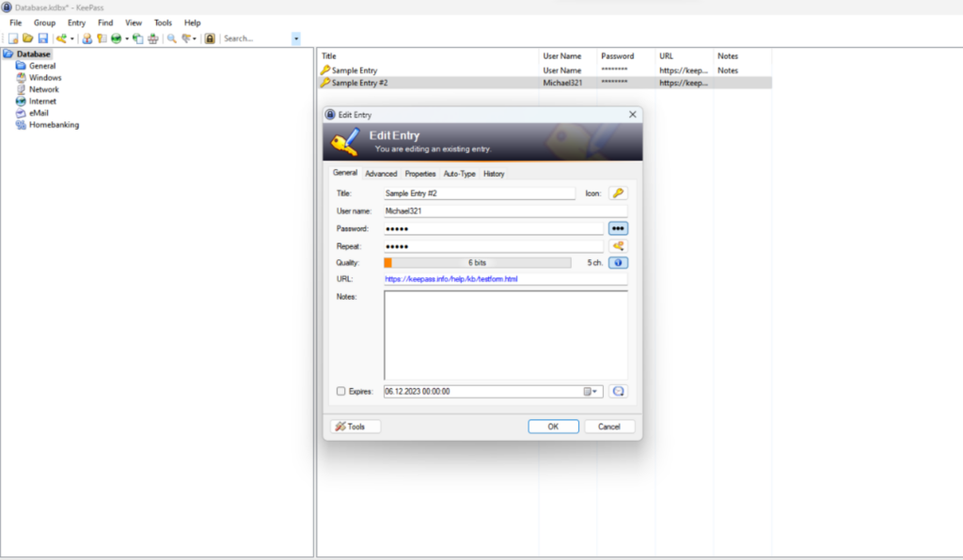Select the Database root tree node

click(33, 54)
